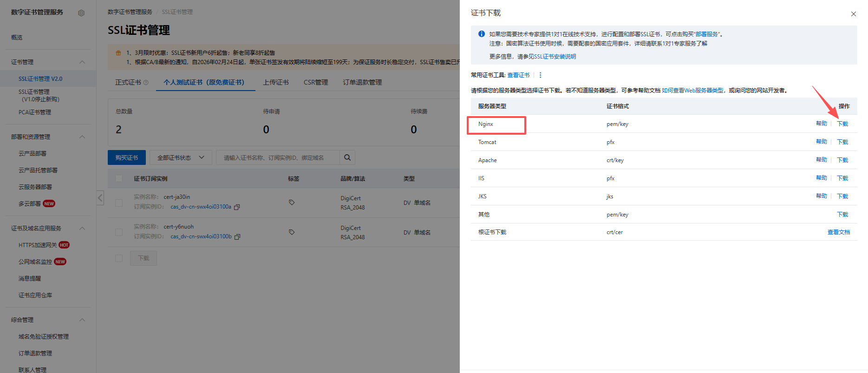The height and width of the screenshot is (373, 868).
Task: Collapse the 证书管理 sidebar section
Action: coord(82,62)
